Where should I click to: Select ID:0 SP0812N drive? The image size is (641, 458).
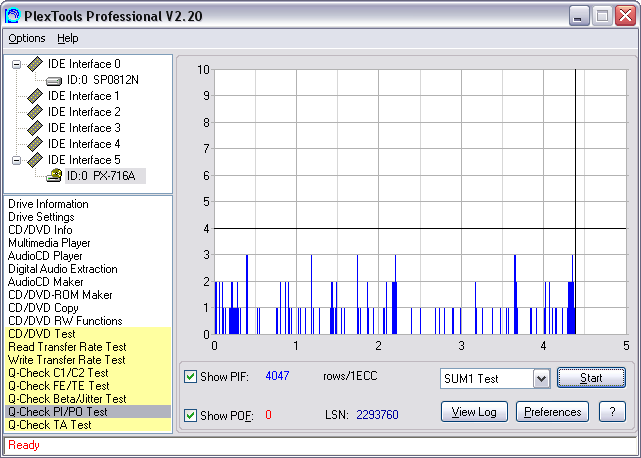(x=103, y=80)
